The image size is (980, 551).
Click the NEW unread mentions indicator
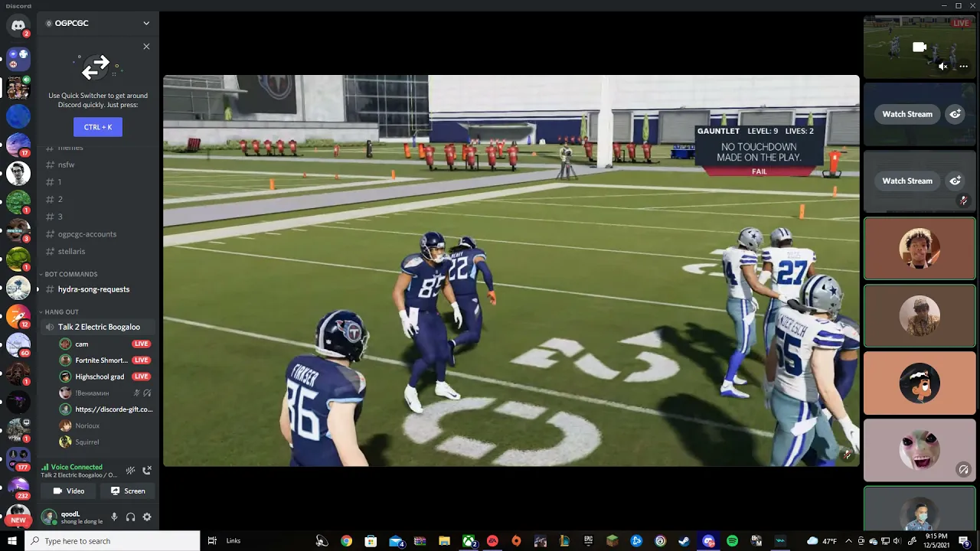click(x=18, y=520)
